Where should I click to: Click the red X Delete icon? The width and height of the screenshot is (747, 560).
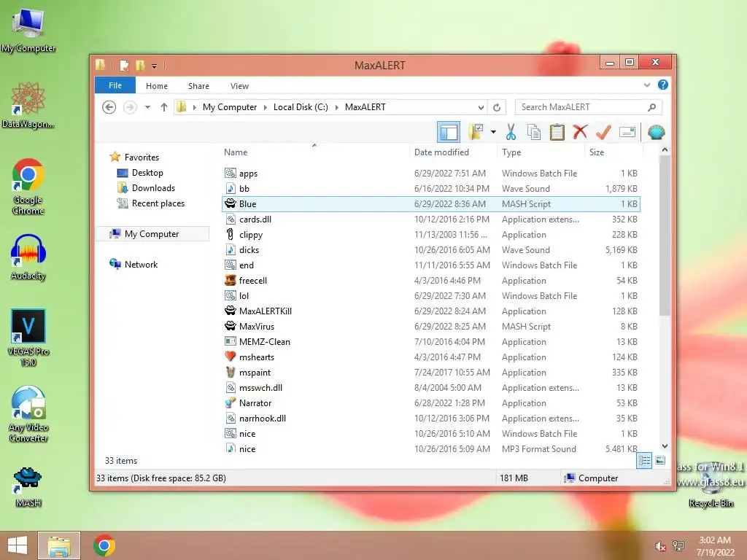click(x=580, y=132)
